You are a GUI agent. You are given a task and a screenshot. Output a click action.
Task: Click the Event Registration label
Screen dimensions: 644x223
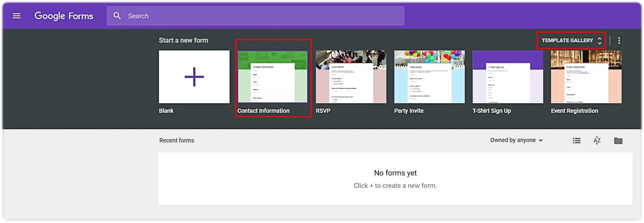point(574,111)
